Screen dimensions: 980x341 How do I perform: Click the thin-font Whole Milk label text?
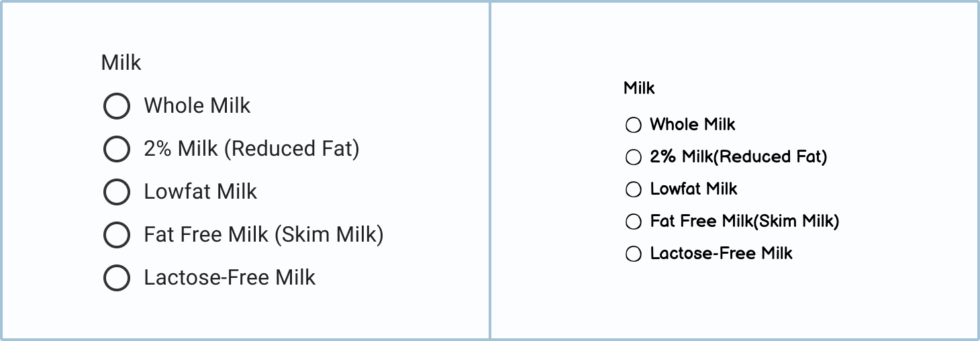click(197, 105)
